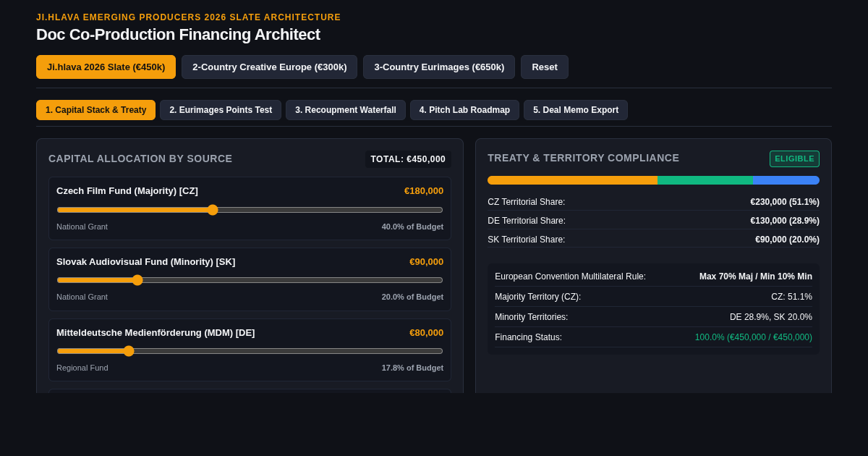Click the blue SK segment of territory bar
This screenshot has width=868, height=456.
coord(786,180)
